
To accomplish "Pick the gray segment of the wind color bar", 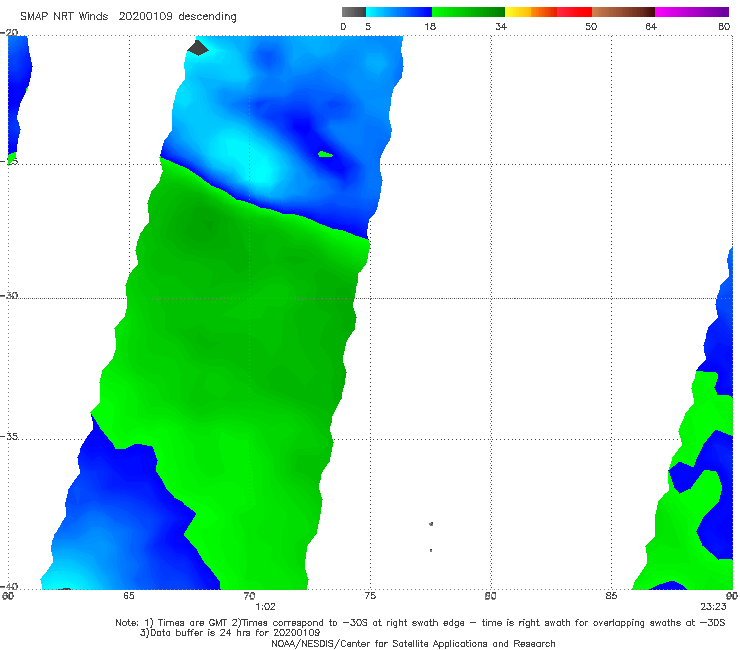I will [x=353, y=12].
